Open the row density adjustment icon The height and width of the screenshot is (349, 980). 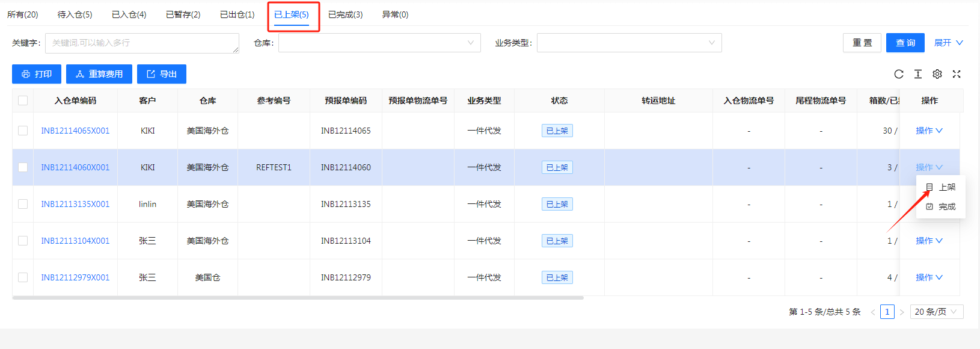918,74
